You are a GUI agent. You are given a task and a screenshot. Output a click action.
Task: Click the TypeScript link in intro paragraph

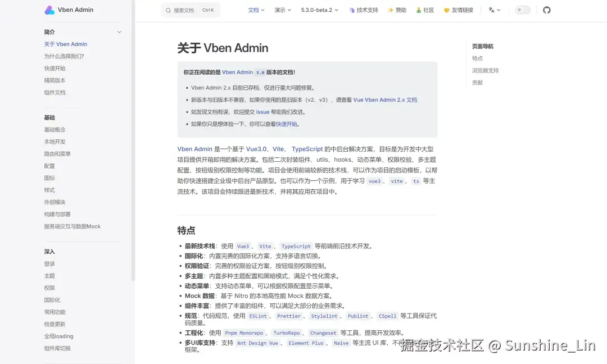307,149
